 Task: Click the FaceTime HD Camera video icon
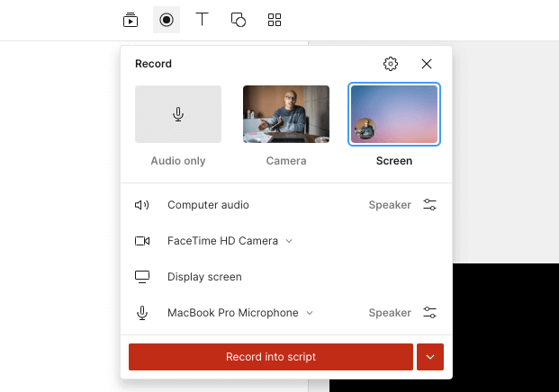click(x=142, y=241)
